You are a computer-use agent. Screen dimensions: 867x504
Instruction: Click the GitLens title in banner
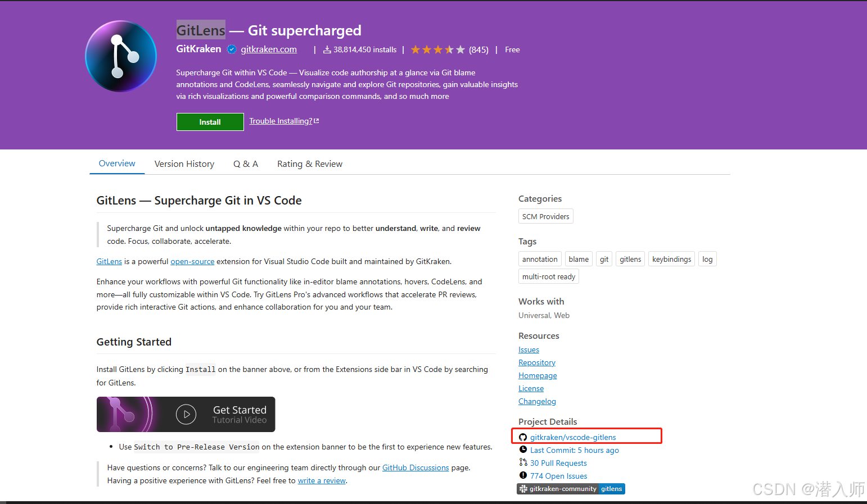click(x=201, y=30)
